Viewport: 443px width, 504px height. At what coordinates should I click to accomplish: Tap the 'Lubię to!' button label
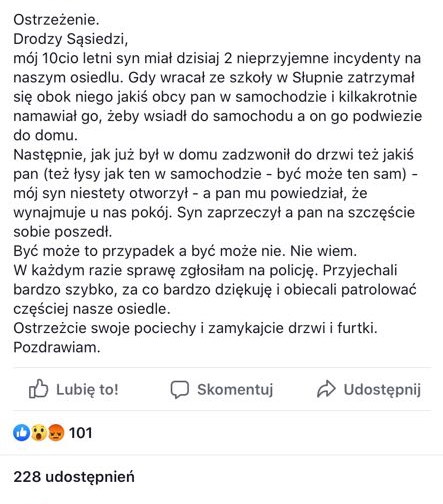87,389
